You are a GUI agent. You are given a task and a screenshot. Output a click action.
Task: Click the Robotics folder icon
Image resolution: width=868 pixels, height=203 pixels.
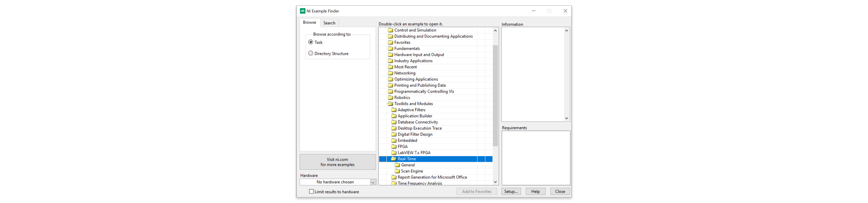[x=391, y=97]
